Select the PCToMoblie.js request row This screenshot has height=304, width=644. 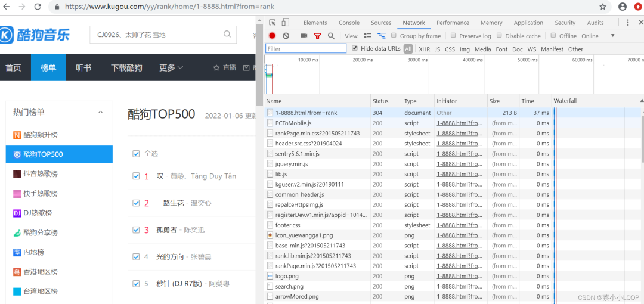point(453,123)
